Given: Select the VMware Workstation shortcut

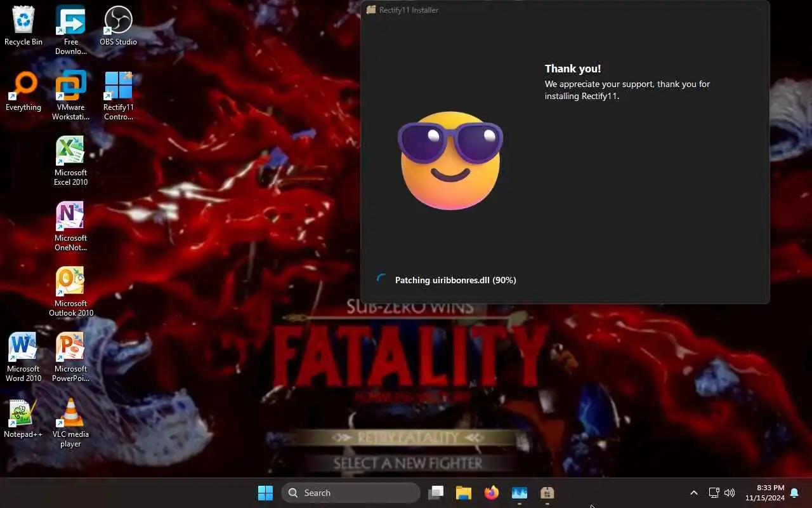Looking at the screenshot, I should coord(70,96).
